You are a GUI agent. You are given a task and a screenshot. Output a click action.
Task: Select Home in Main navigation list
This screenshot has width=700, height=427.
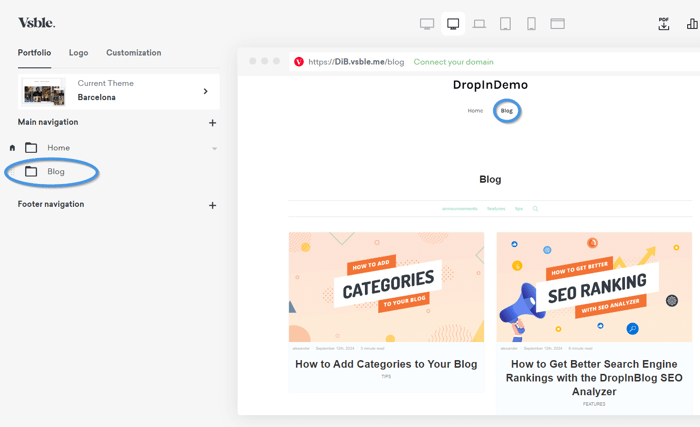click(58, 148)
